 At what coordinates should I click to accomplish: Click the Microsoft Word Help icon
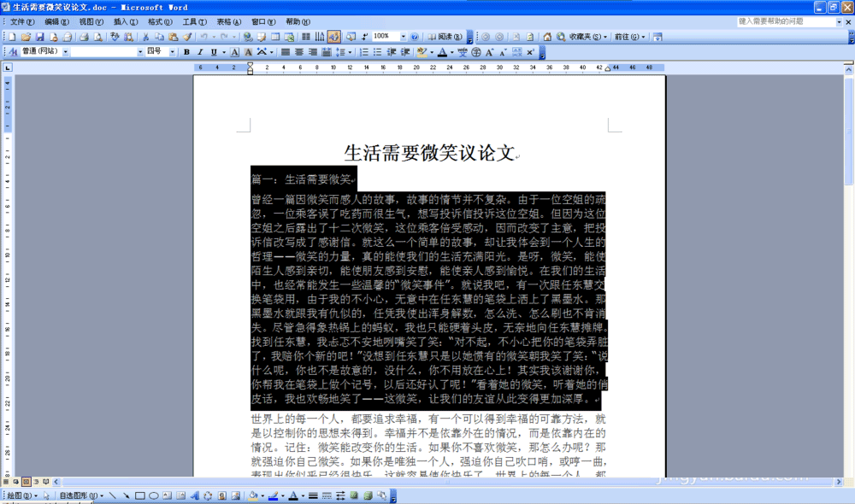click(415, 37)
